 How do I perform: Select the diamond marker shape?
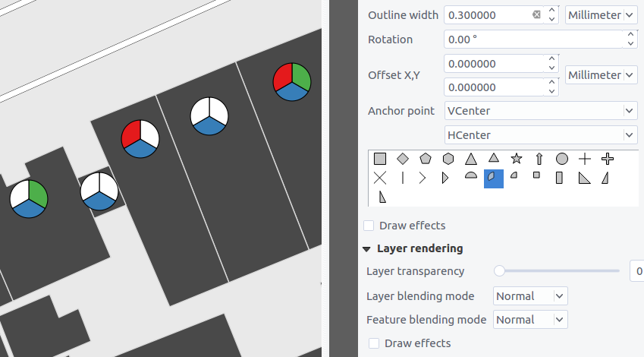pyautogui.click(x=403, y=159)
